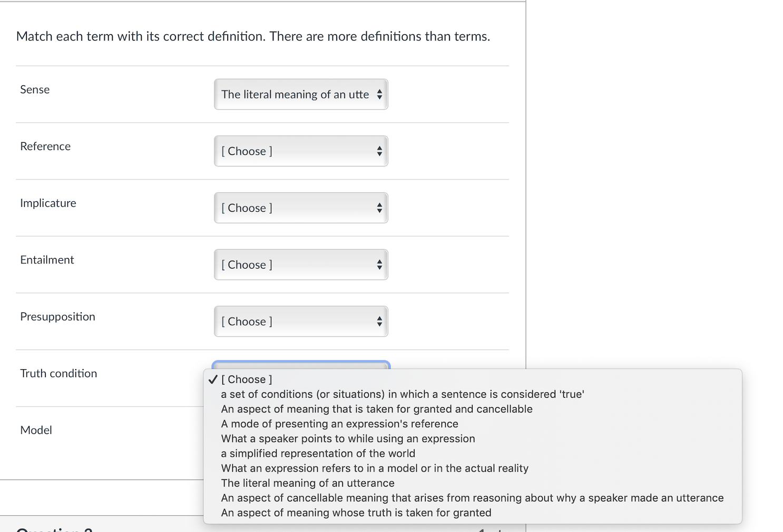Click the 'Match each term' instruction text
The image size is (783, 532).
point(253,36)
